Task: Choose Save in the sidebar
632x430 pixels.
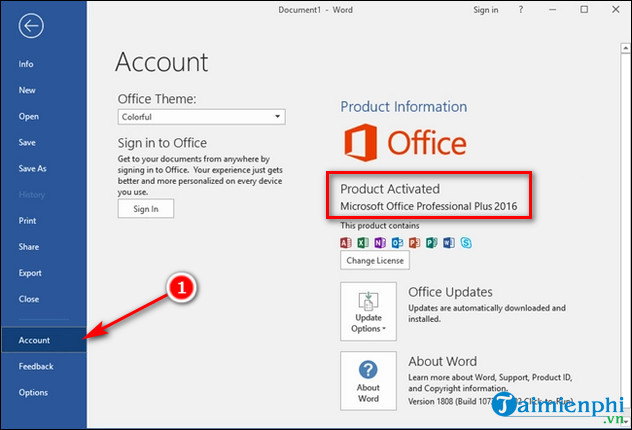Action: coord(27,143)
